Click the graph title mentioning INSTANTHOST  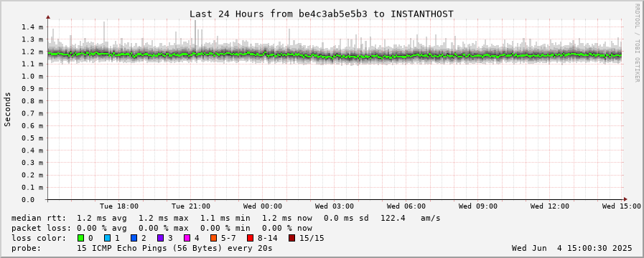click(322, 14)
